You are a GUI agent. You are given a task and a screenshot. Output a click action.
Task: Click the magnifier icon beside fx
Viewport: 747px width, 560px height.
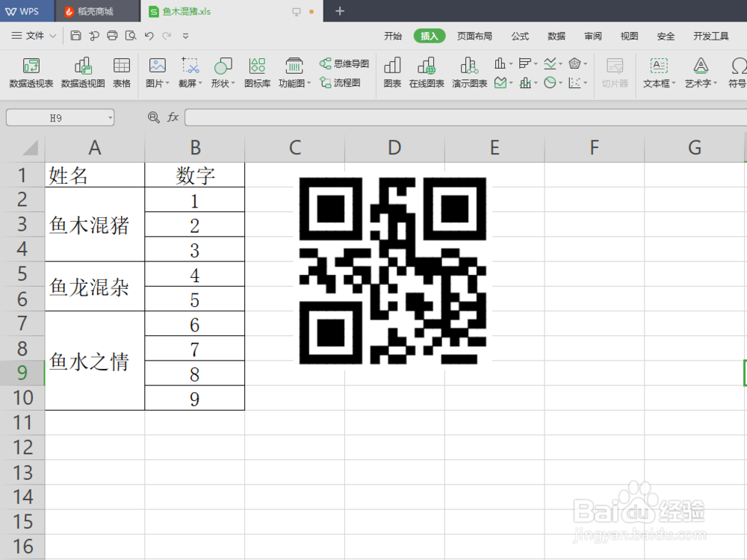coord(153,117)
